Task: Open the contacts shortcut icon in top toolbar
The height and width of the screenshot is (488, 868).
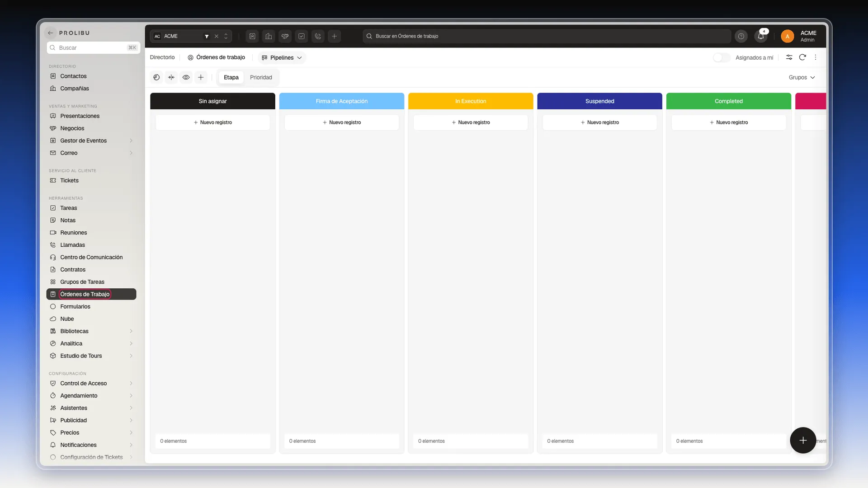Action: click(252, 36)
